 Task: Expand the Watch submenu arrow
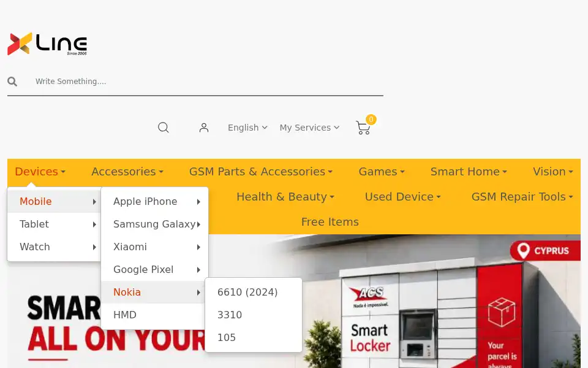[x=94, y=247]
